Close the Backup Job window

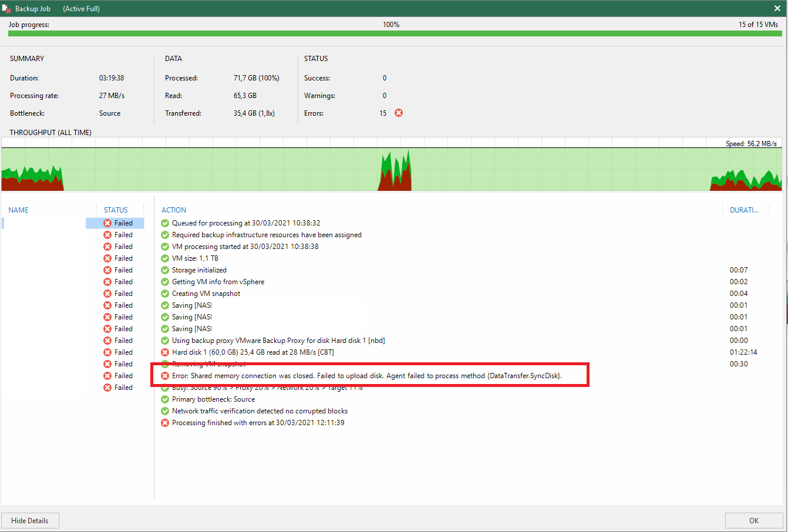click(x=777, y=8)
